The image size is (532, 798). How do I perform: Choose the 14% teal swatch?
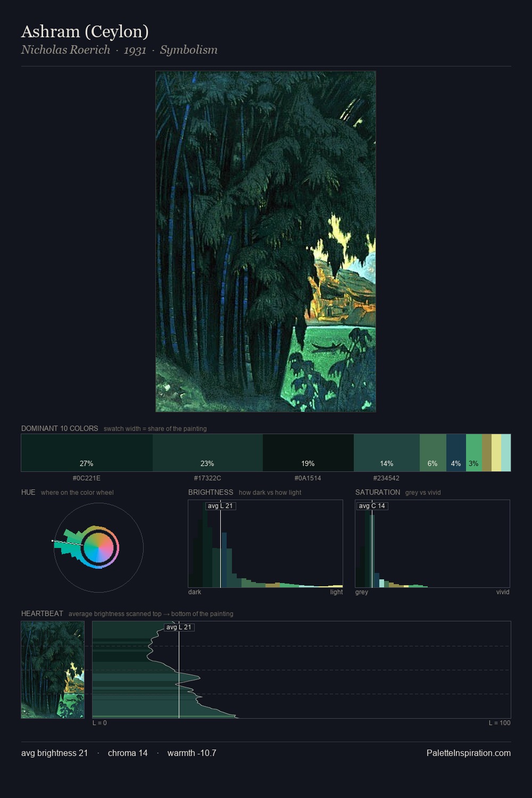tap(387, 453)
